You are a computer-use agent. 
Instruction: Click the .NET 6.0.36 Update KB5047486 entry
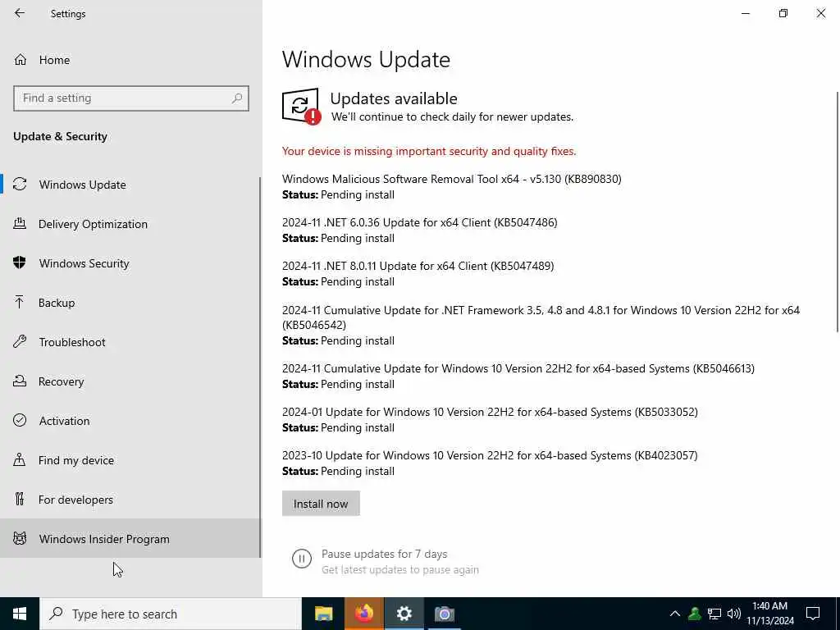tap(419, 230)
